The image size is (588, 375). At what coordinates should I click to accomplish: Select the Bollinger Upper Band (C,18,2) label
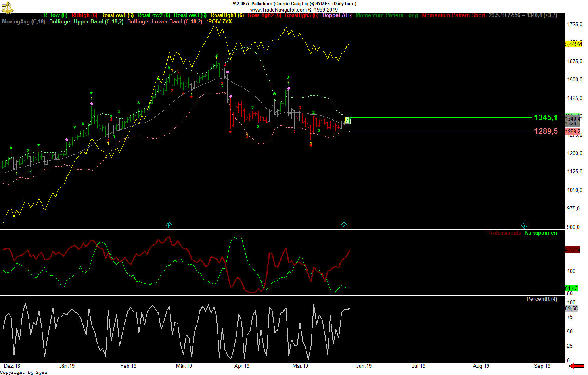(86, 22)
